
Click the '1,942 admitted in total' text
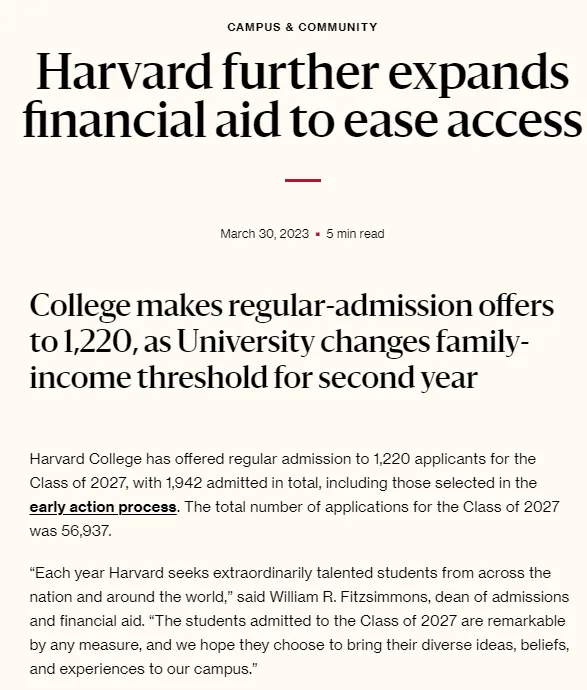[243, 483]
